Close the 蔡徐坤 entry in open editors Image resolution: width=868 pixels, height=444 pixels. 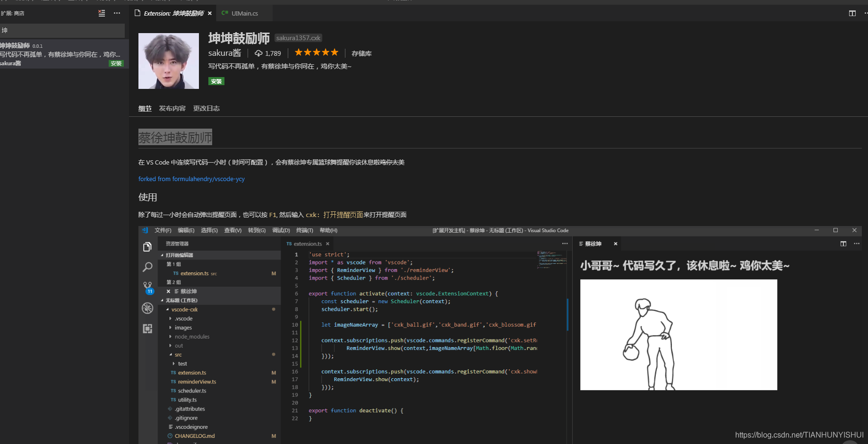click(168, 291)
